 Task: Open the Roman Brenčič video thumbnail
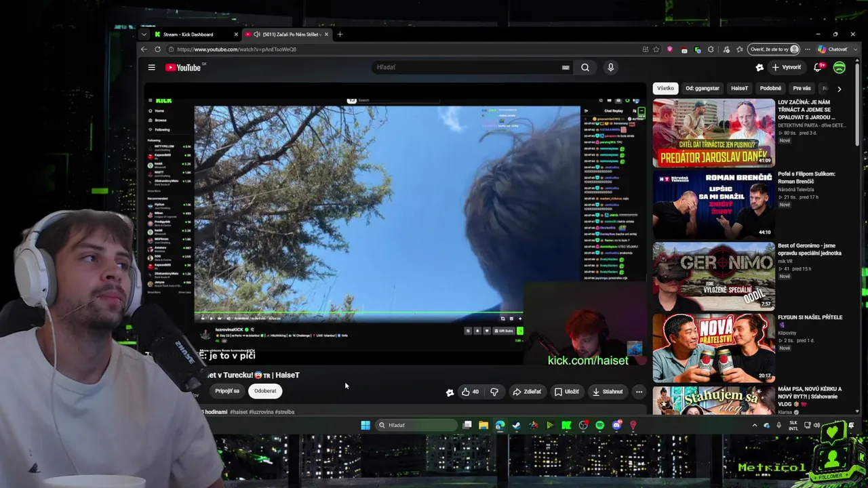click(x=713, y=205)
